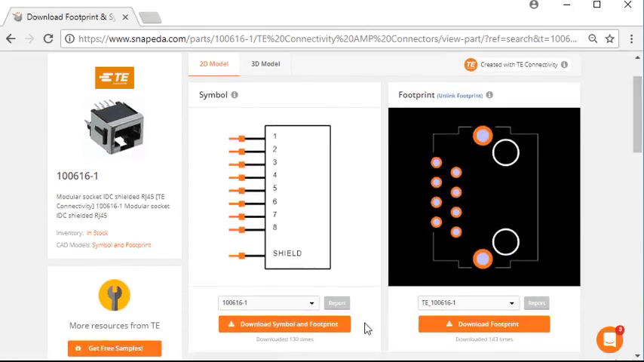
Task: Click info icon beside Created with TE Connectivity
Action: pyautogui.click(x=564, y=65)
